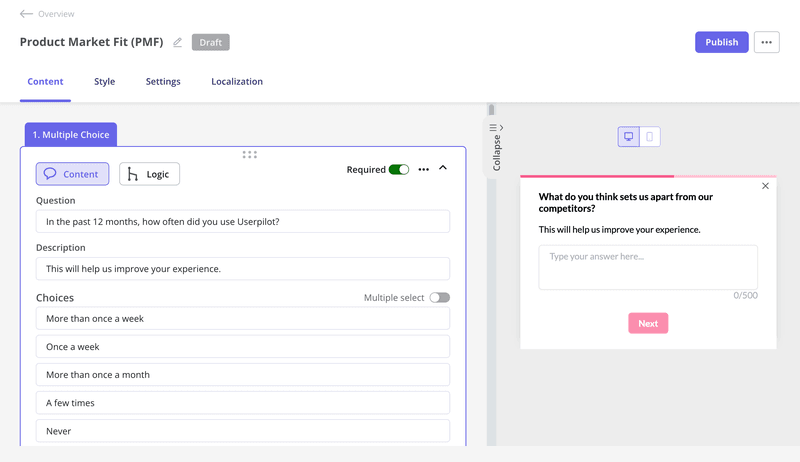Click the 0/500 character counter
Image resolution: width=800 pixels, height=462 pixels.
click(745, 295)
